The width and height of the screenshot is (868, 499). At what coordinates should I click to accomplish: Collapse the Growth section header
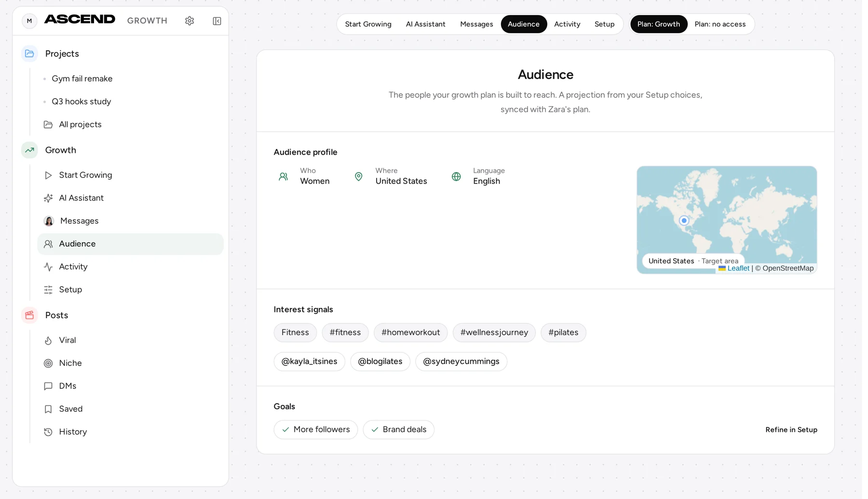[61, 150]
